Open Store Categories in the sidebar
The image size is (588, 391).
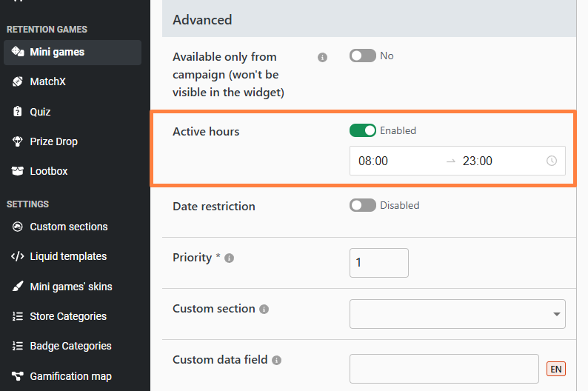68,316
